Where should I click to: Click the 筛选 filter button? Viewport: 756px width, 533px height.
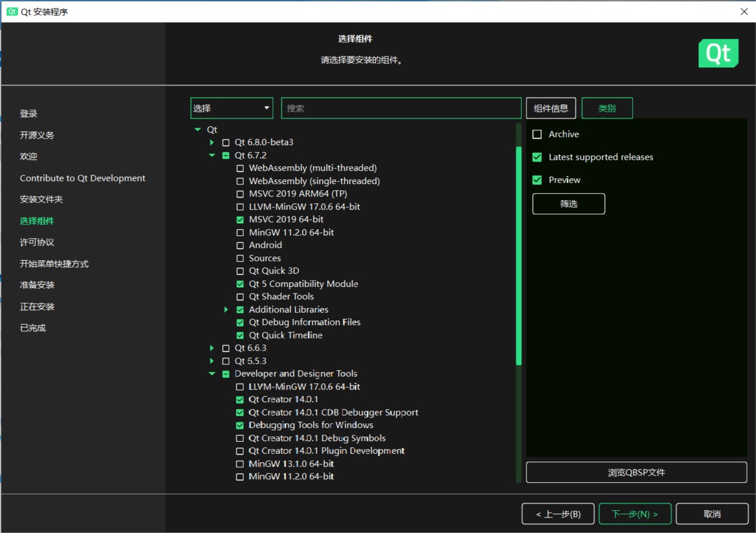click(x=569, y=204)
